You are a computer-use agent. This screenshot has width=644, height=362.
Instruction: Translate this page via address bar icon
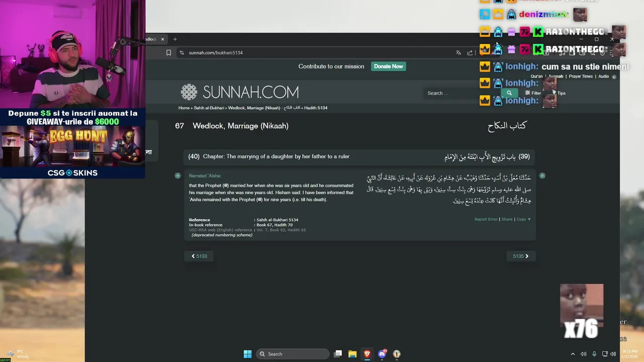tap(458, 52)
